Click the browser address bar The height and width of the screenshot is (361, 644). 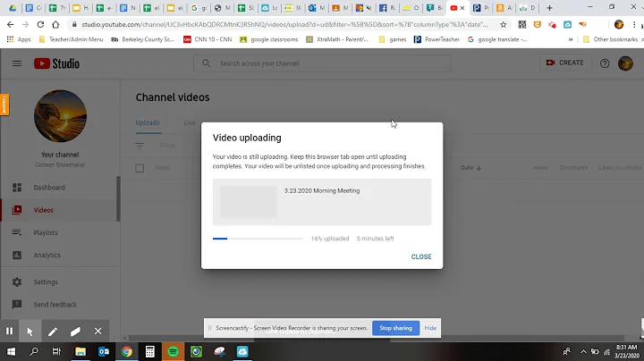click(x=284, y=25)
